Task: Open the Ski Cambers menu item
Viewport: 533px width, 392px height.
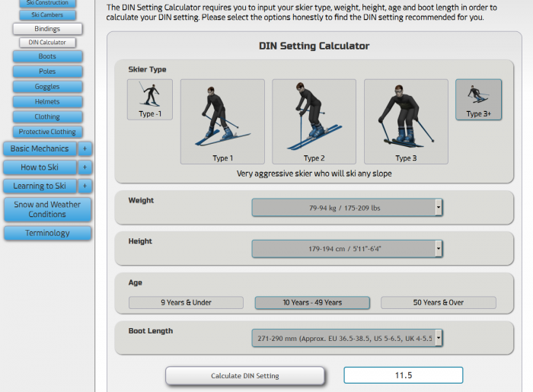Action: coord(47,15)
